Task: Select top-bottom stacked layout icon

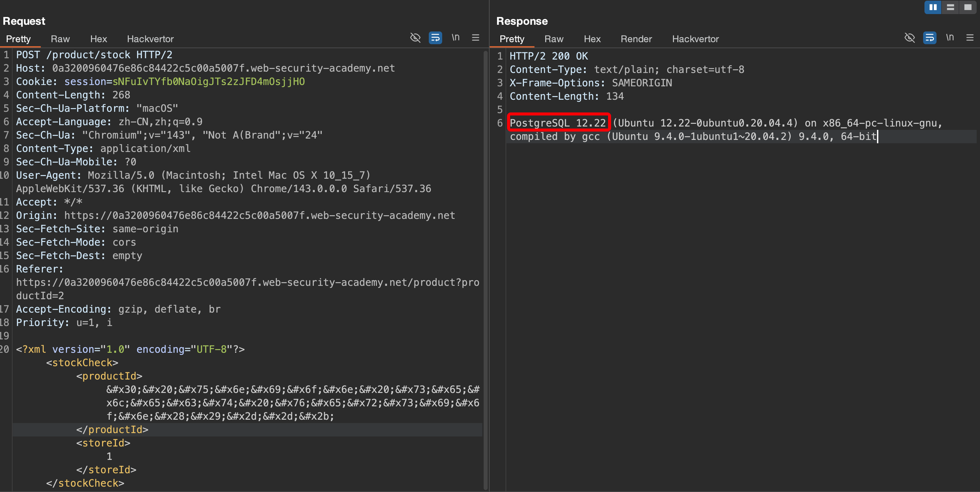Action: [x=950, y=7]
